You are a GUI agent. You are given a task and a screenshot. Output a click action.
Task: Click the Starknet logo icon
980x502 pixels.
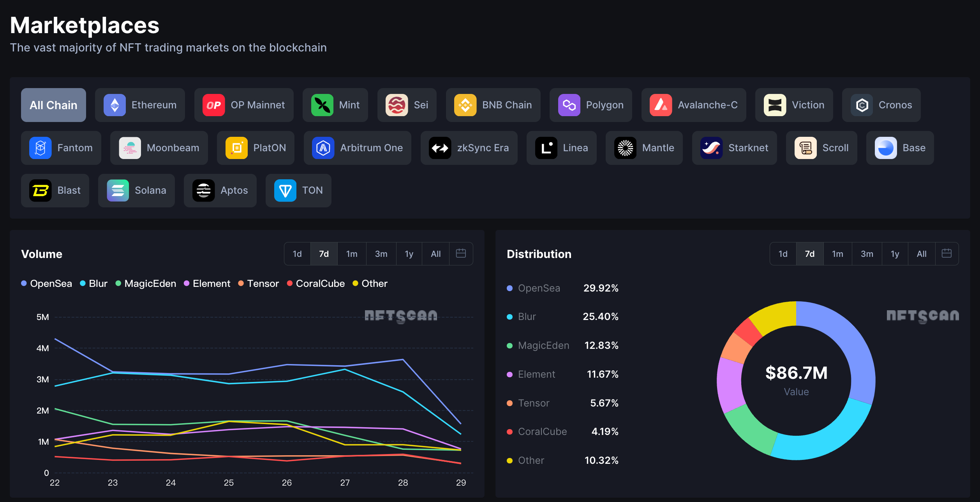[x=712, y=148]
